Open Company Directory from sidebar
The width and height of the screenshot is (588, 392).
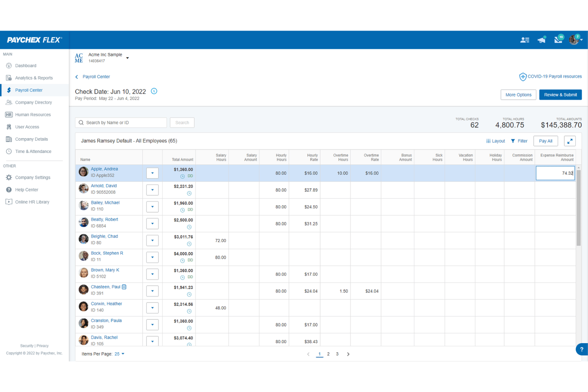pos(33,102)
